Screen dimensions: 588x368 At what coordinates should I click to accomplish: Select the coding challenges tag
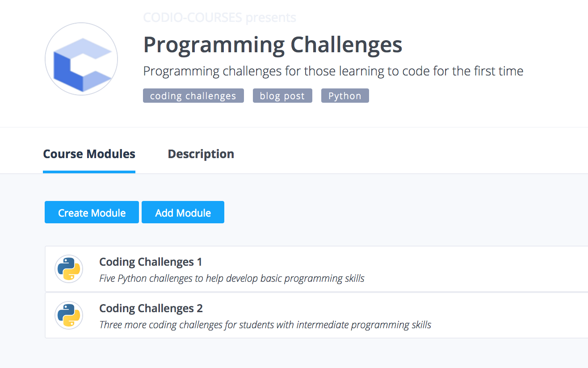(x=193, y=95)
